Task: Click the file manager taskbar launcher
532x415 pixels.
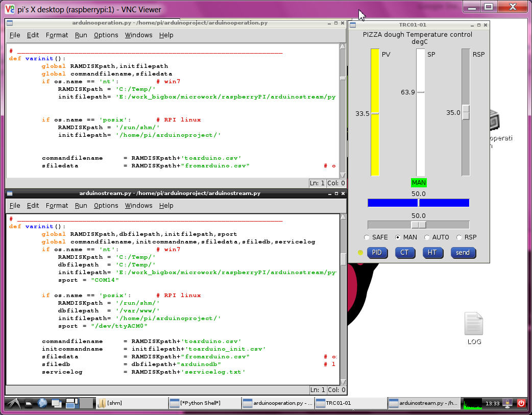Action: [x=28, y=403]
